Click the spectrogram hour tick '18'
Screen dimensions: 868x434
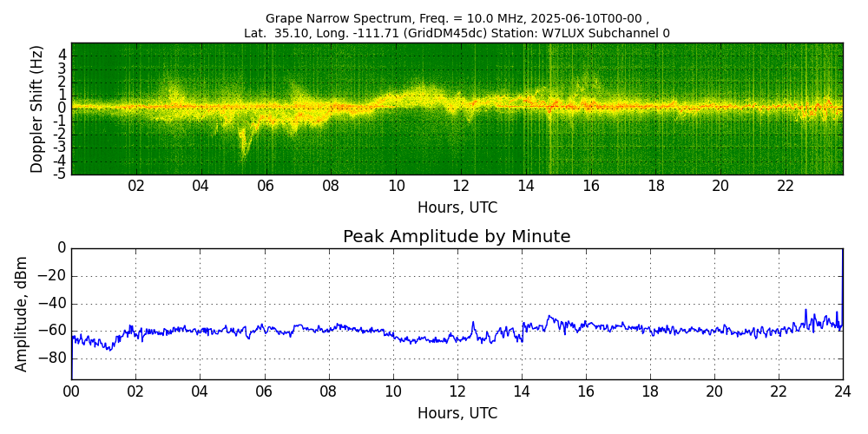pyautogui.click(x=655, y=187)
